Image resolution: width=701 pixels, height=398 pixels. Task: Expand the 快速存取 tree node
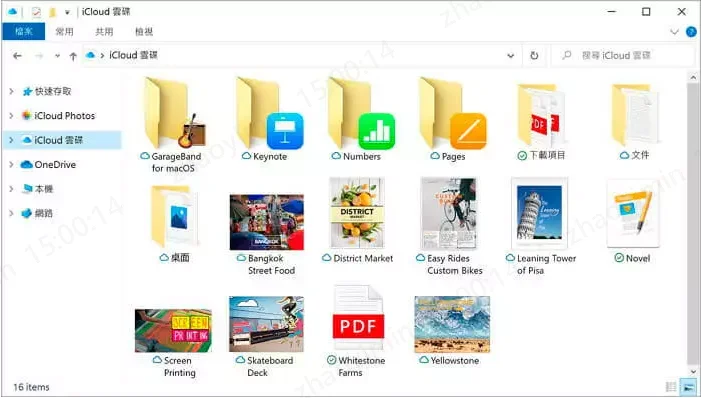[11, 92]
